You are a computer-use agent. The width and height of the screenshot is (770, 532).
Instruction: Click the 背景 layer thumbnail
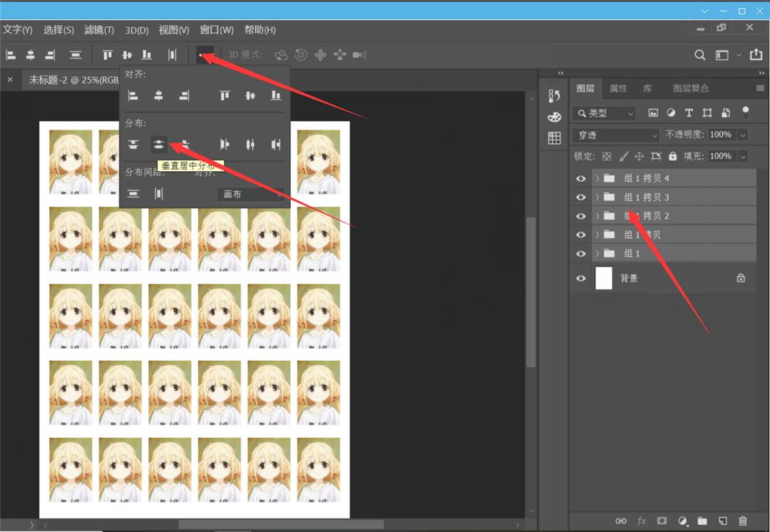point(604,278)
